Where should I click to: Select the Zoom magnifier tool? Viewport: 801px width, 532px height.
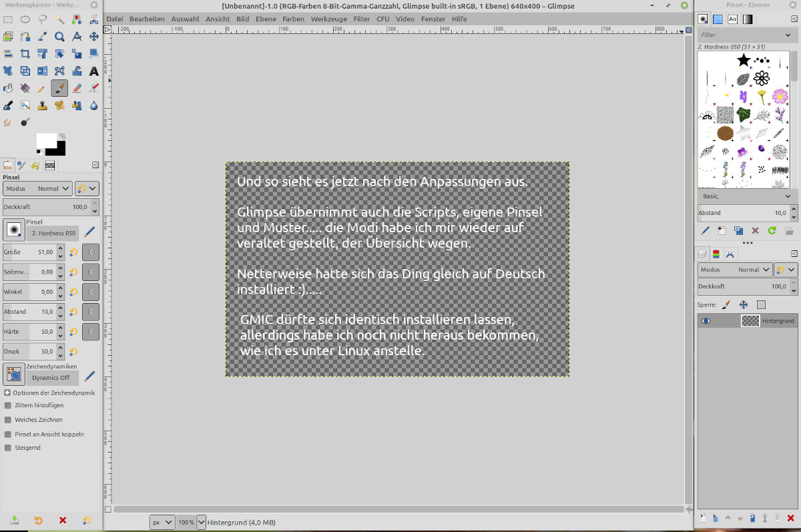[59, 37]
